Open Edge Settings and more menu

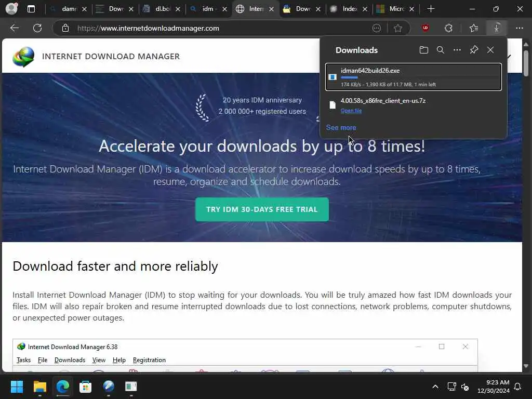tap(520, 28)
